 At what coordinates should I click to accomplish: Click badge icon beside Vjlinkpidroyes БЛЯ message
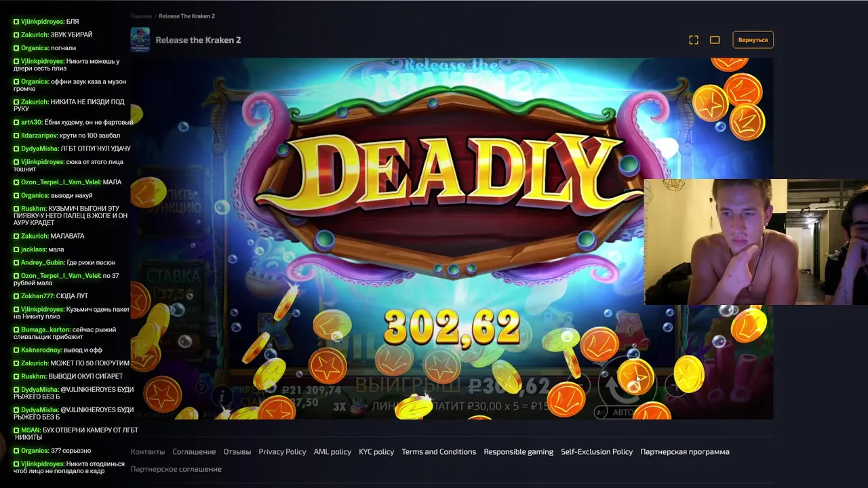pyautogui.click(x=16, y=22)
